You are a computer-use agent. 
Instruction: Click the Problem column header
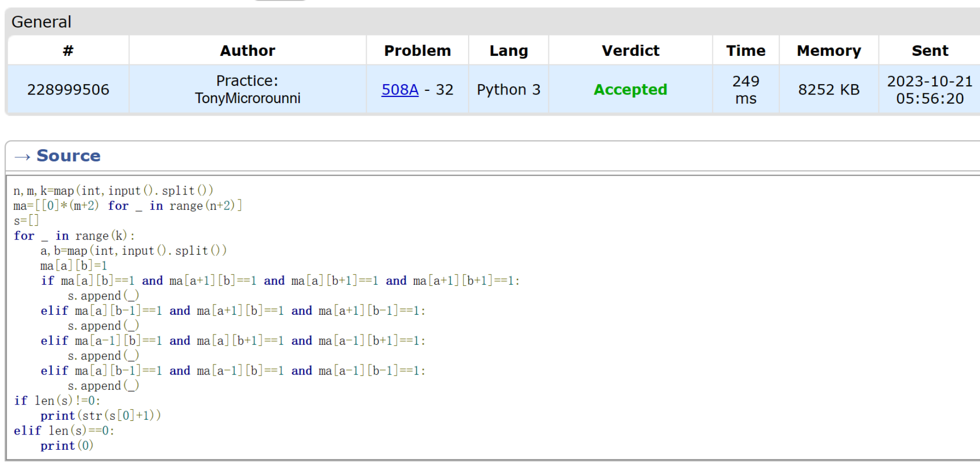[x=417, y=50]
